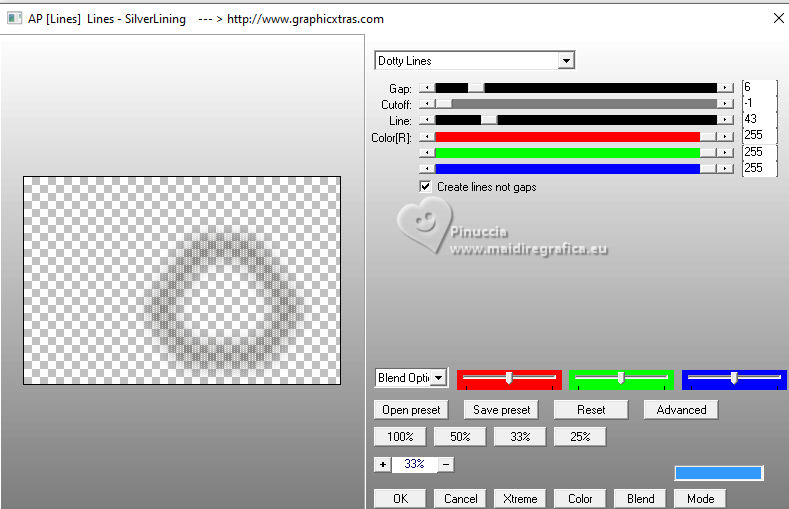
Task: Click the blue color swatch above Mode
Action: pyautogui.click(x=719, y=473)
